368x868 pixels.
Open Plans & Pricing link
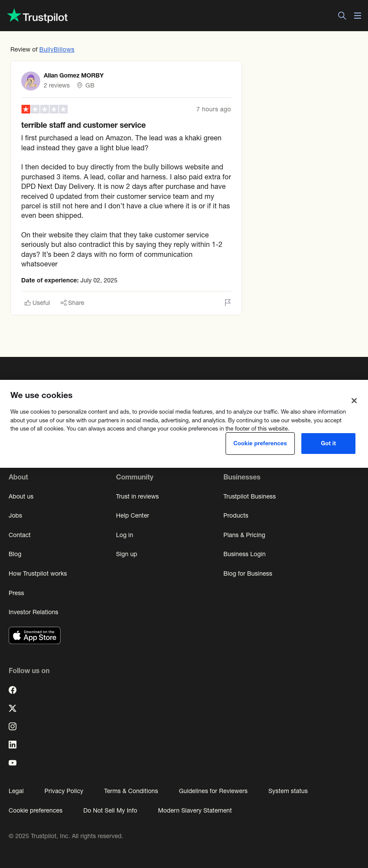pos(244,535)
